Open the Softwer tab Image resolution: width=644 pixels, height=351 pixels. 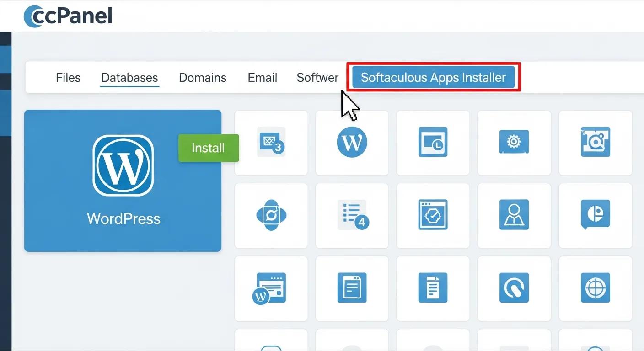[317, 78]
